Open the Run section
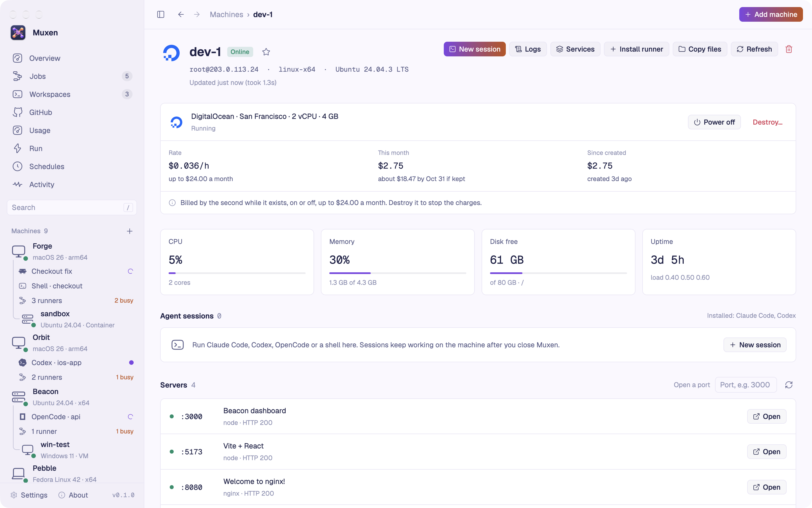This screenshot has height=508, width=812. point(72,148)
